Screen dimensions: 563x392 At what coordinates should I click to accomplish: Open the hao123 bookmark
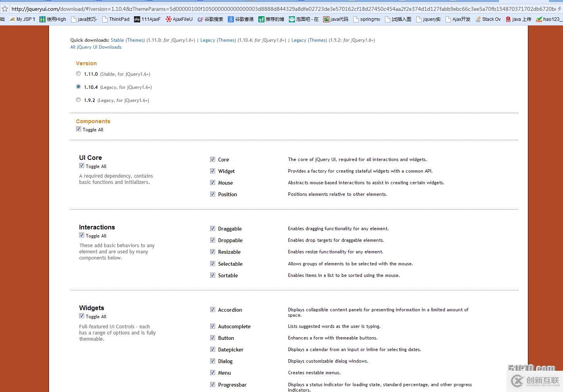coord(549,19)
